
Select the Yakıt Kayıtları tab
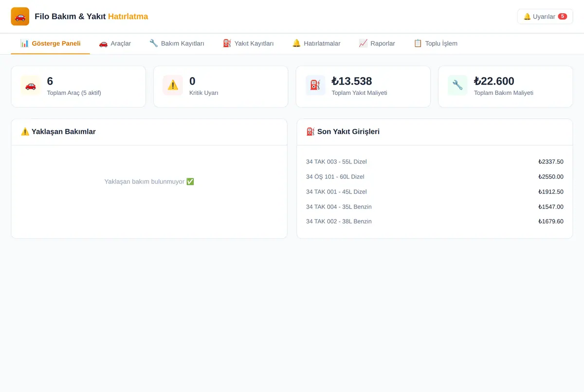(248, 43)
